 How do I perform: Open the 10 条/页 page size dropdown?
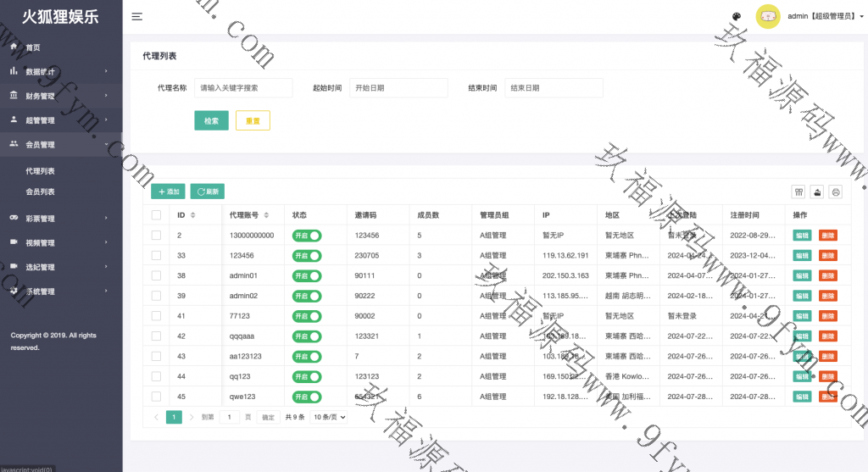(327, 417)
